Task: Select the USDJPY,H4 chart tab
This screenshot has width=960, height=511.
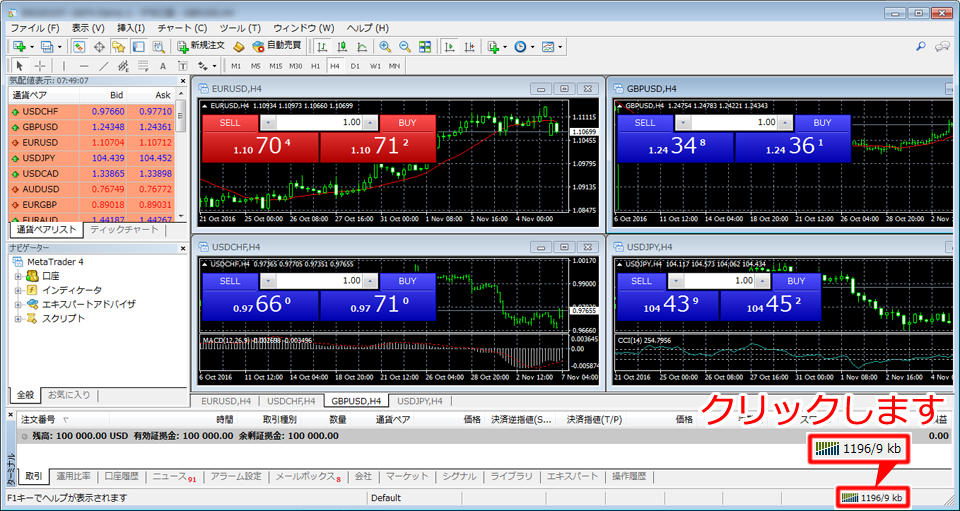Action: (420, 401)
